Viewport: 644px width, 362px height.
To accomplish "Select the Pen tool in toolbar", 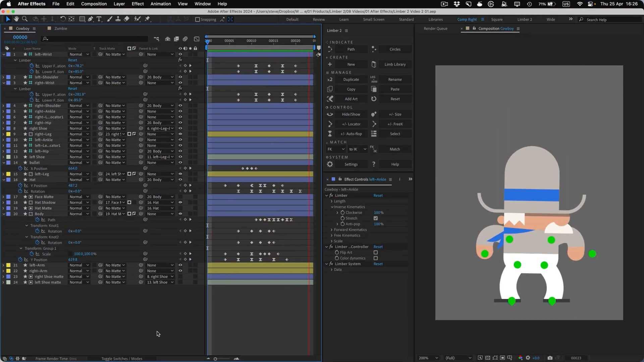I will click(91, 19).
